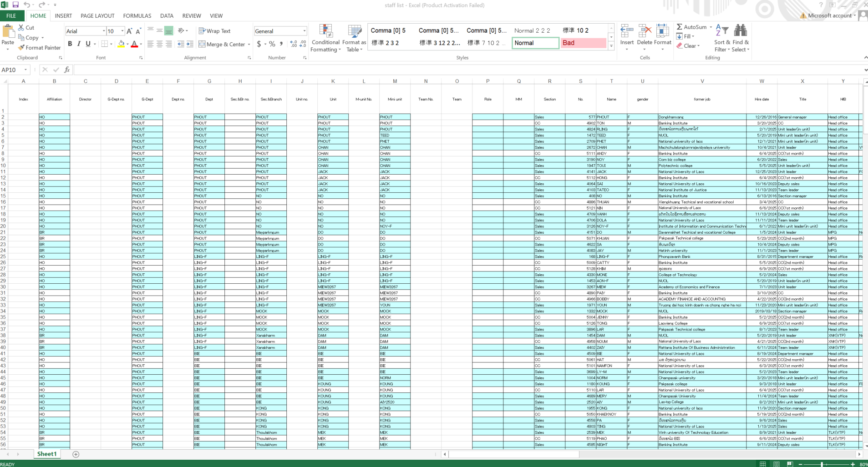Screen dimensions: 868x467
Task: Expand the General number format dropdown
Action: pos(304,31)
